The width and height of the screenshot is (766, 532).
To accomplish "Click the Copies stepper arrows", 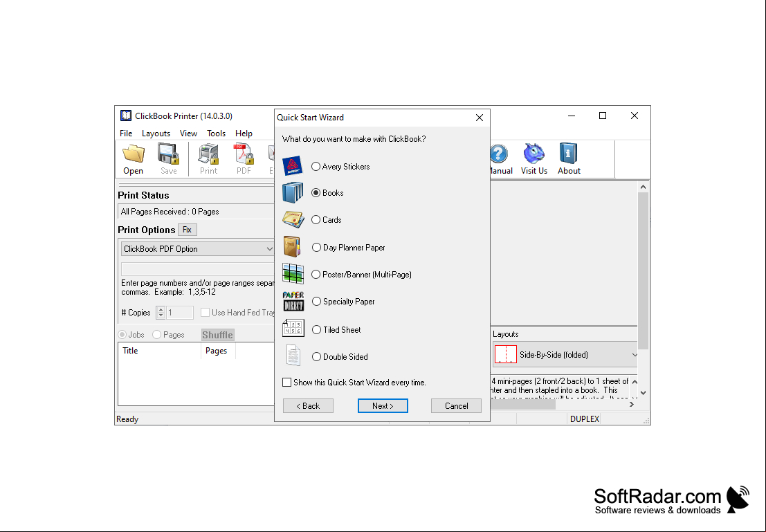I will tap(161, 313).
